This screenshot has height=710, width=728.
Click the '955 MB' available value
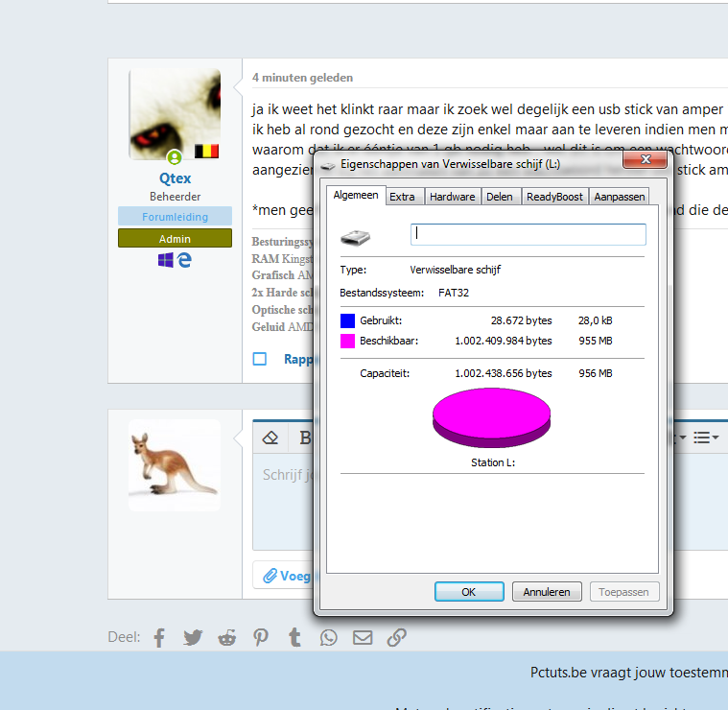[x=596, y=342]
